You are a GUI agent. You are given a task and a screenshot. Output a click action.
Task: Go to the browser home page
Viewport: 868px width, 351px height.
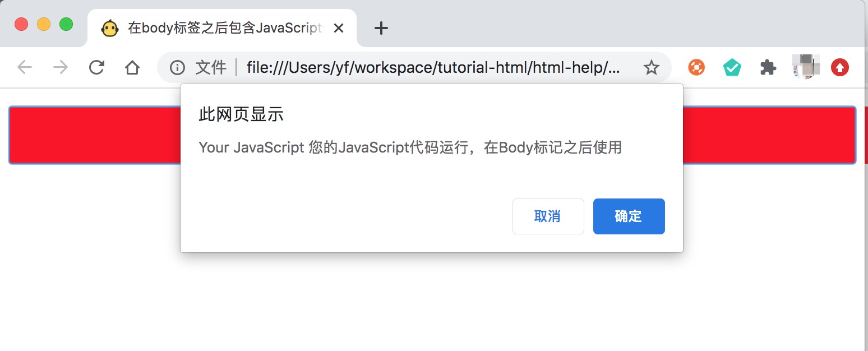click(x=132, y=68)
